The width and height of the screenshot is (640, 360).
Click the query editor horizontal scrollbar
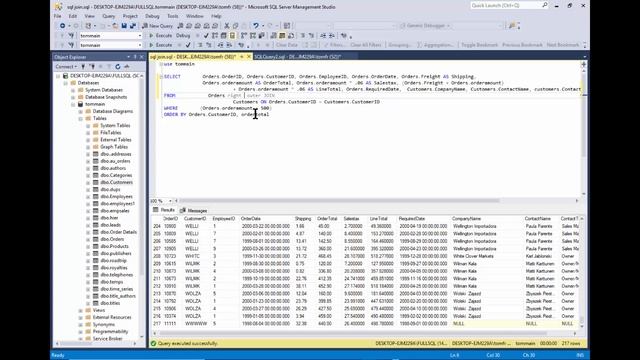coord(339,200)
